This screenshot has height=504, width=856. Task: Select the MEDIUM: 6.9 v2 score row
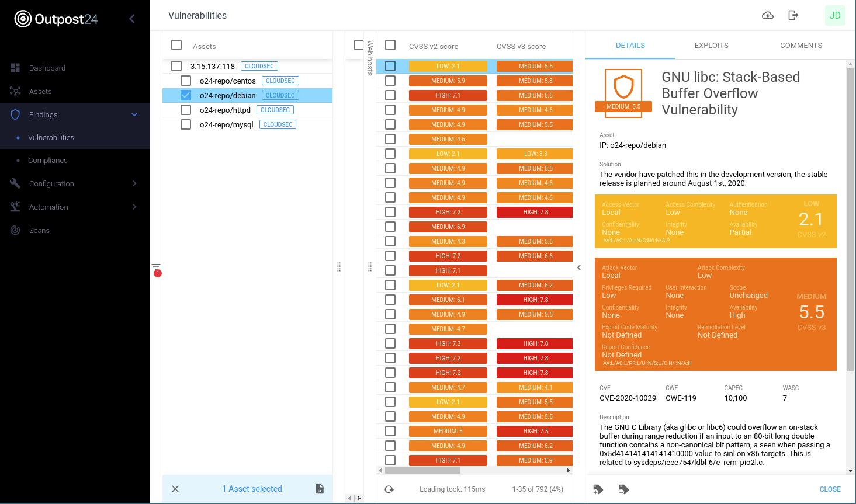pyautogui.click(x=448, y=227)
